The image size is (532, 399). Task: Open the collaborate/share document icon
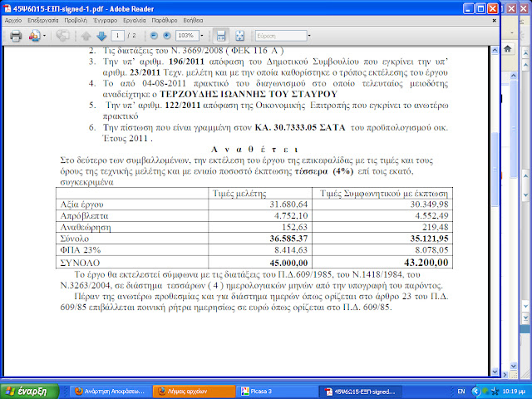point(34,35)
